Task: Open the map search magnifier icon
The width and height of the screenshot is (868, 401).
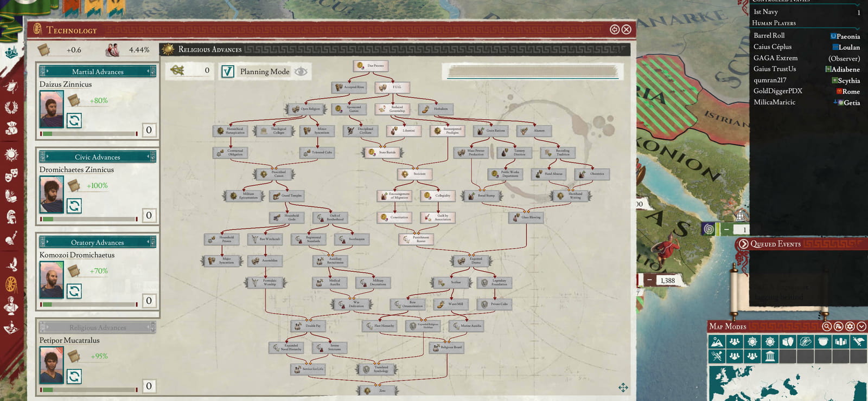Action: click(x=827, y=326)
